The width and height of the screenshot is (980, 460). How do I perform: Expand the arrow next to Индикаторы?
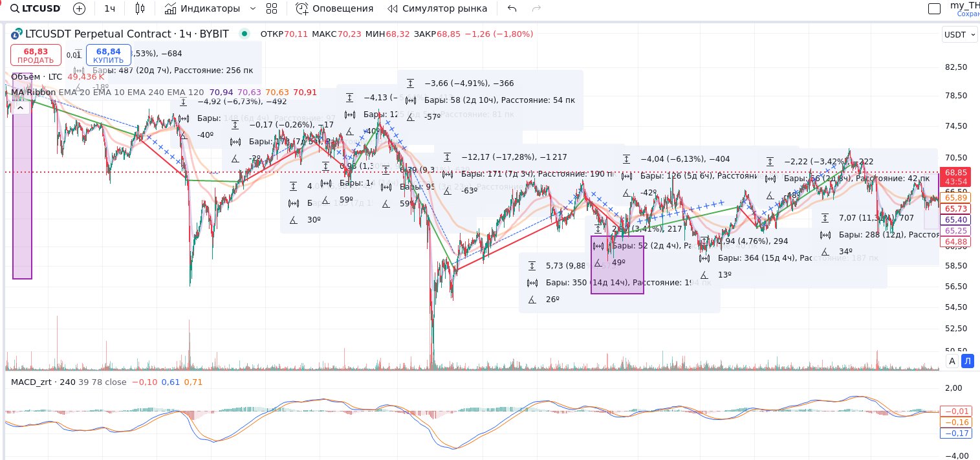[252, 8]
